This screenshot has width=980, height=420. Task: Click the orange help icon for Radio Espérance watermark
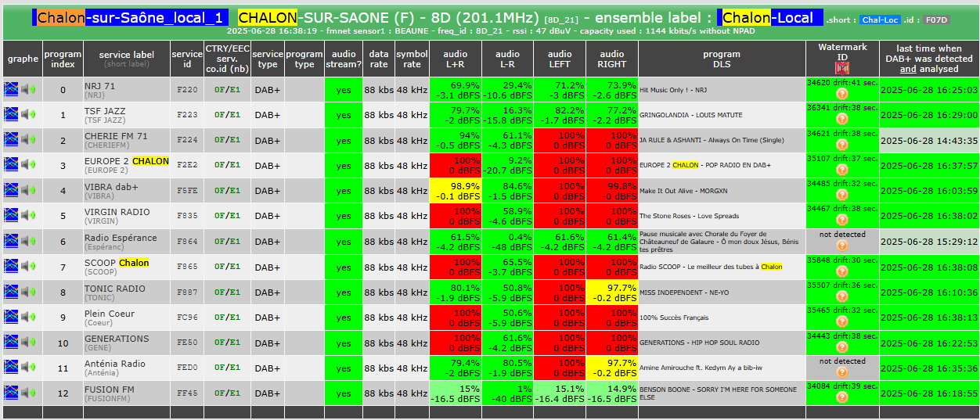pyautogui.click(x=842, y=246)
